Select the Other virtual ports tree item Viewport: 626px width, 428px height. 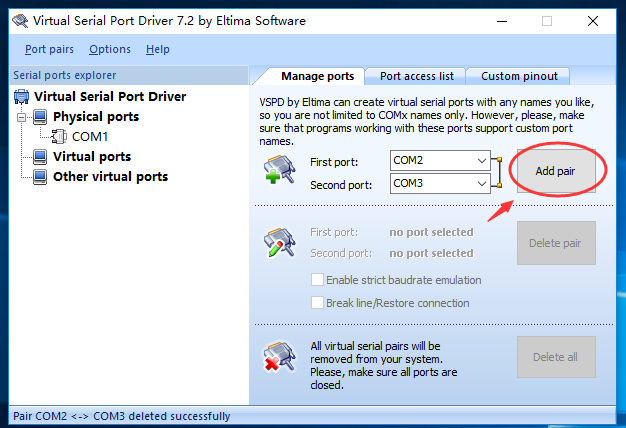coord(110,176)
